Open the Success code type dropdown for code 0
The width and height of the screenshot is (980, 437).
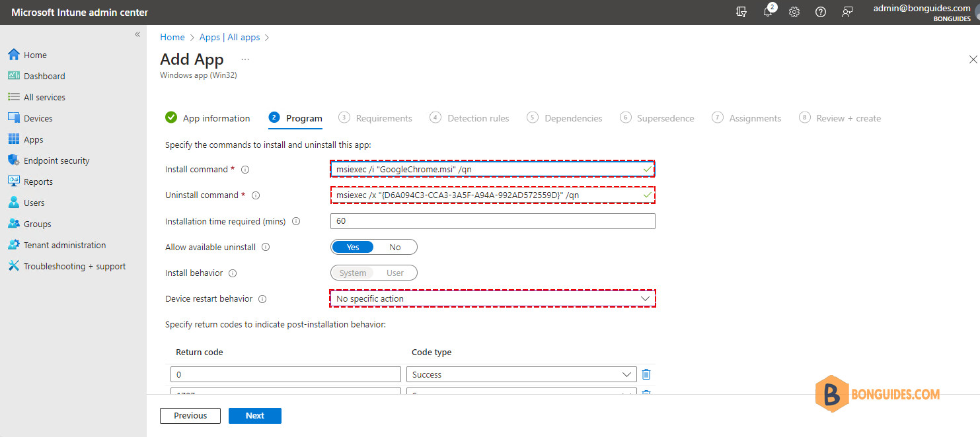[521, 374]
